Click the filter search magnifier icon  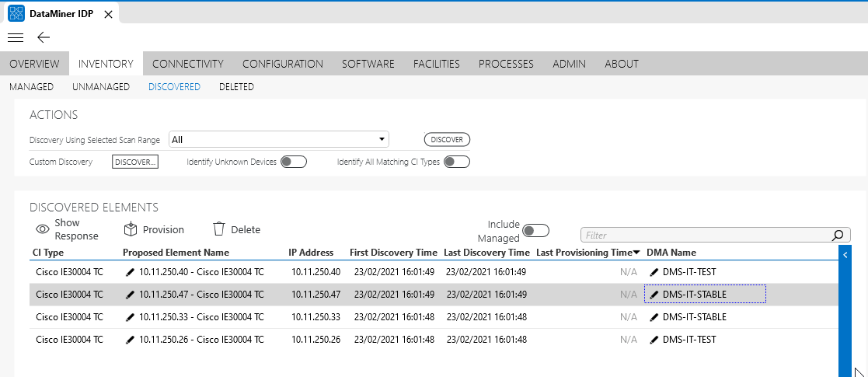838,235
